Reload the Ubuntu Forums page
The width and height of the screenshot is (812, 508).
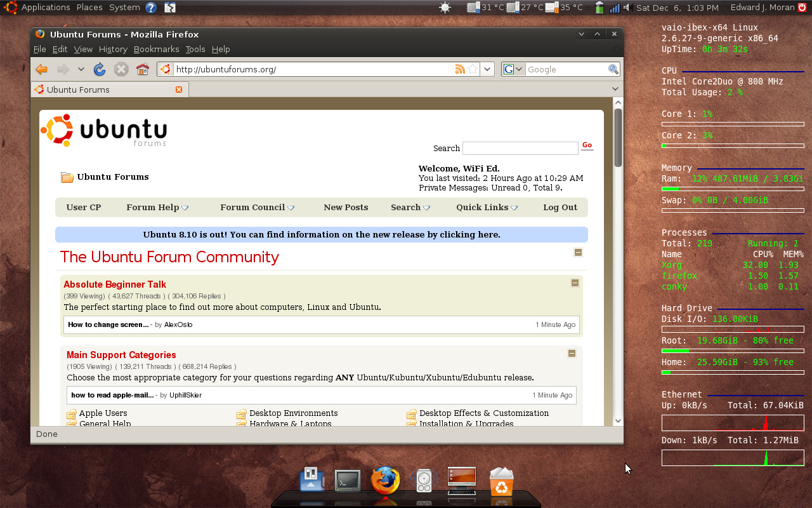click(x=100, y=69)
